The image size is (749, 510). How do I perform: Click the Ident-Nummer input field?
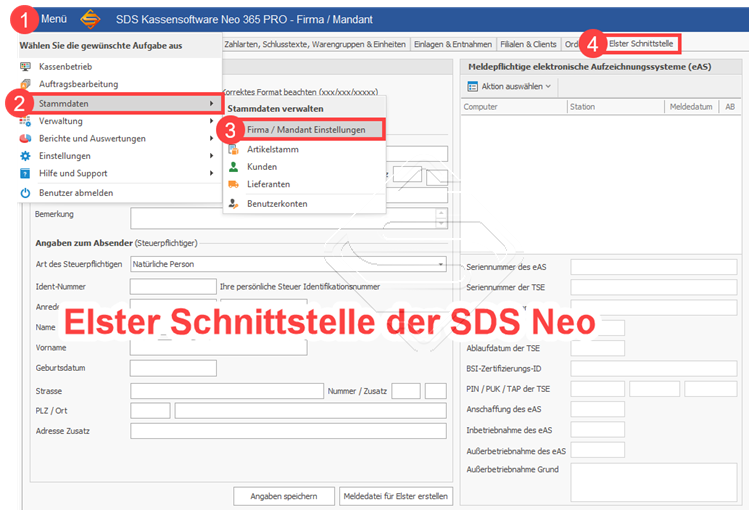(173, 287)
